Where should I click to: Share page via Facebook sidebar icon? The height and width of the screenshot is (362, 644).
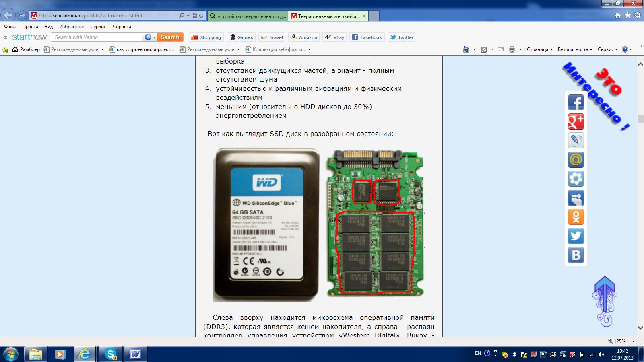click(x=576, y=102)
